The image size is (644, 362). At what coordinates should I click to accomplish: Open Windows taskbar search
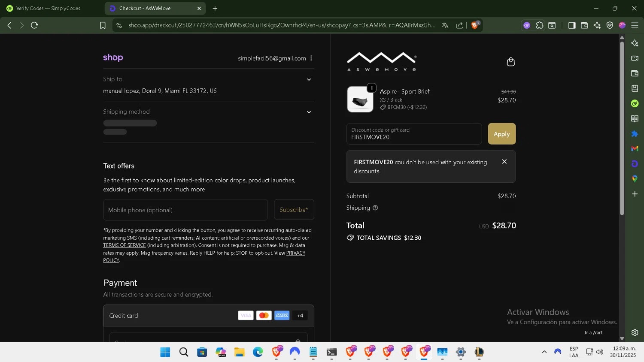coord(184,352)
